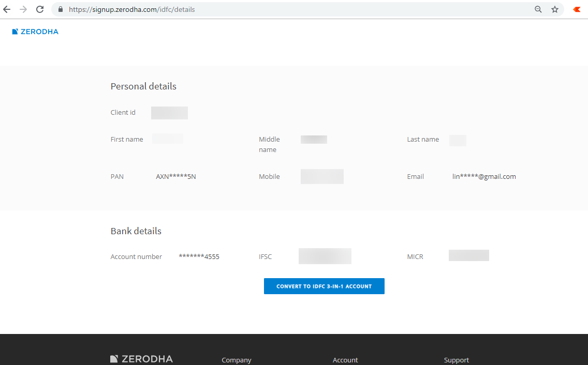Go back using the browser back arrow
The height and width of the screenshot is (365, 588).
pos(7,9)
